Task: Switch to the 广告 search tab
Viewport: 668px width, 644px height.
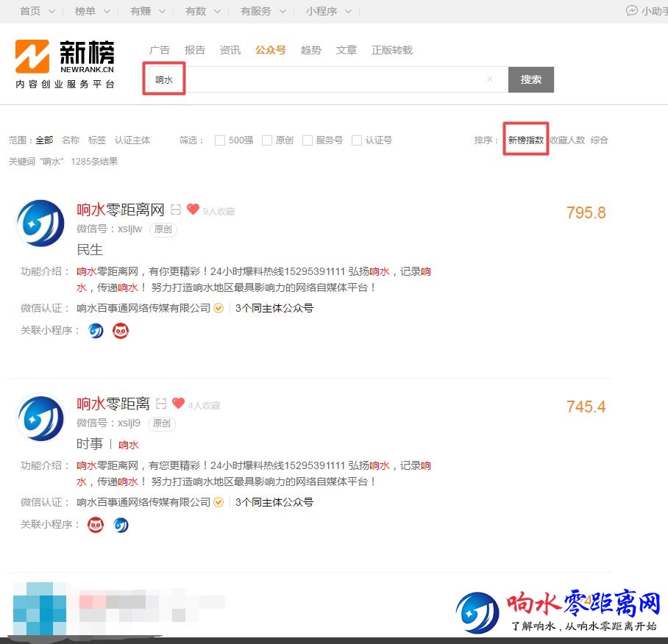Action: [160, 50]
